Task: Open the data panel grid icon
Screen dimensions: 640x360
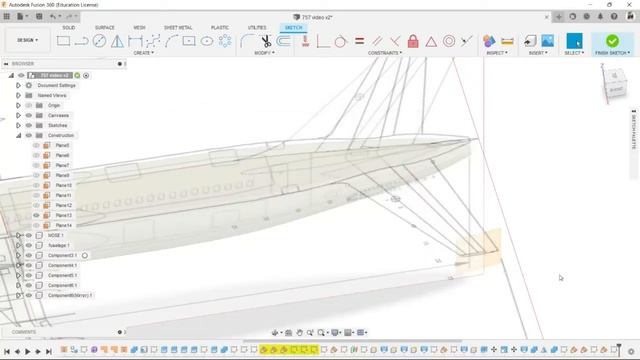Action: pyautogui.click(x=7, y=16)
